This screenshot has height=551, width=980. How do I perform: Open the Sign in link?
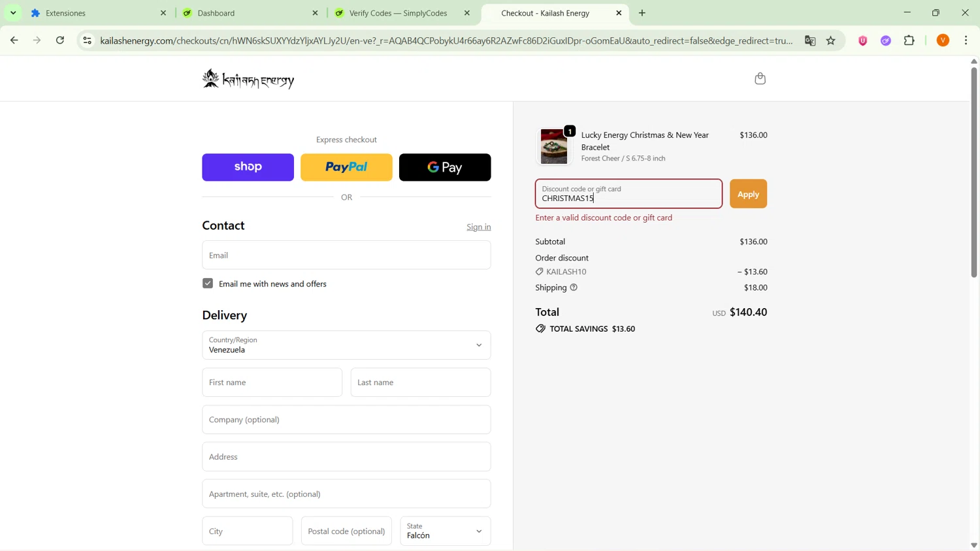coord(479,227)
